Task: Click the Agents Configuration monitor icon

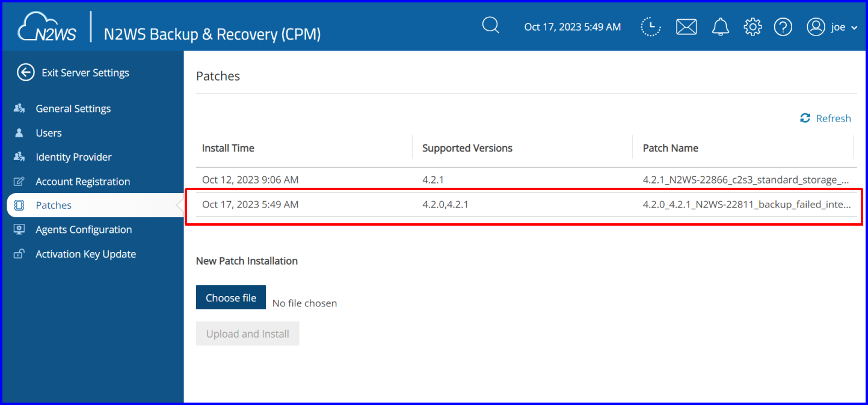Action: pyautogui.click(x=19, y=229)
